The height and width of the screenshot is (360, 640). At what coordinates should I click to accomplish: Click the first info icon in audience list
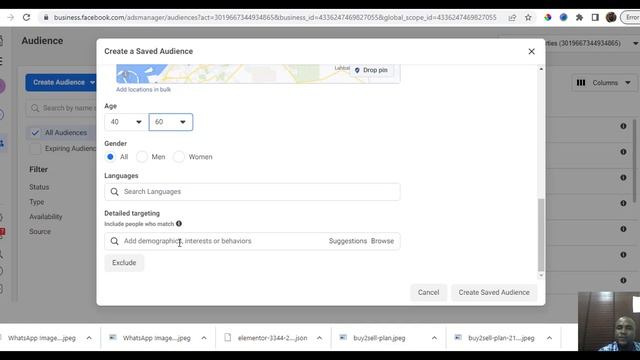tap(623, 126)
